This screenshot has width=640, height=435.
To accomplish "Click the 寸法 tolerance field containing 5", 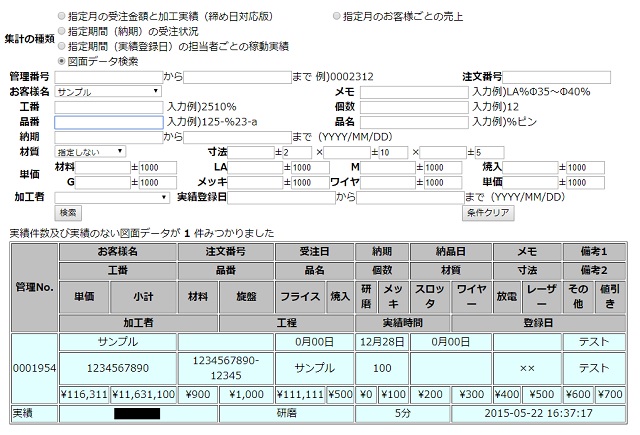I will point(489,152).
